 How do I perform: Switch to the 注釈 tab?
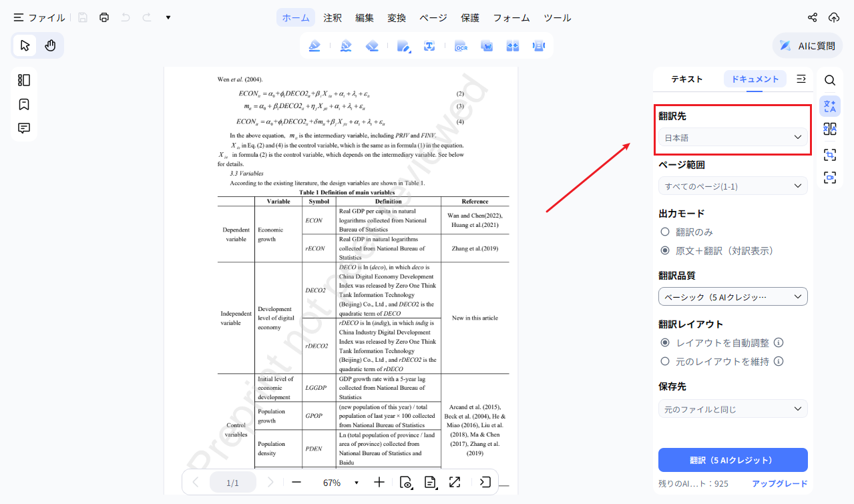click(x=333, y=18)
